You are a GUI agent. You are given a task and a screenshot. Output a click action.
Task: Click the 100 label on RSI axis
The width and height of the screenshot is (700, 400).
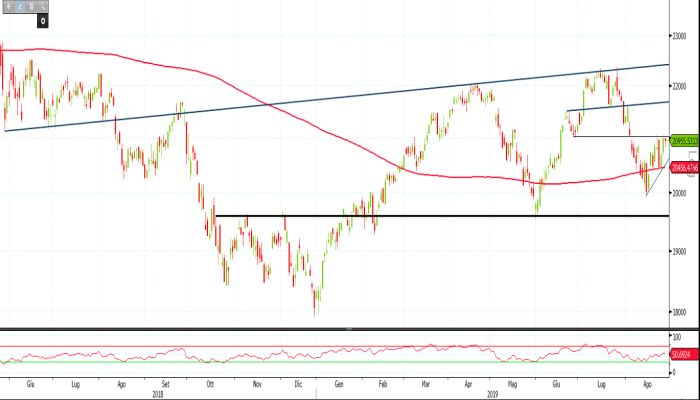click(679, 336)
